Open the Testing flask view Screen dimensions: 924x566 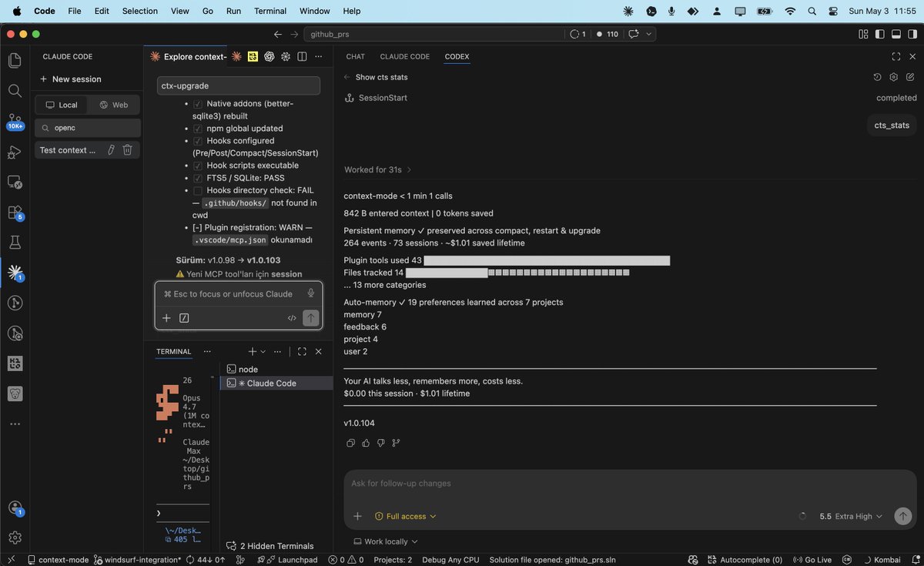(x=15, y=243)
